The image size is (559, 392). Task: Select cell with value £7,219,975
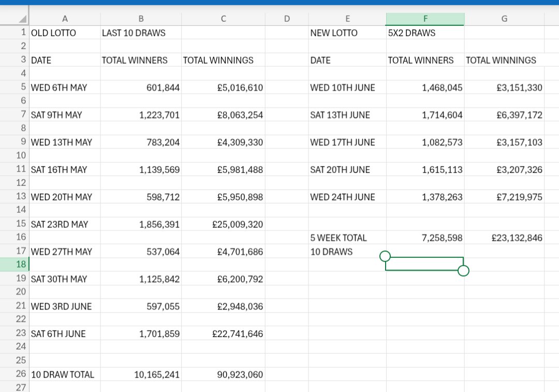(505, 197)
